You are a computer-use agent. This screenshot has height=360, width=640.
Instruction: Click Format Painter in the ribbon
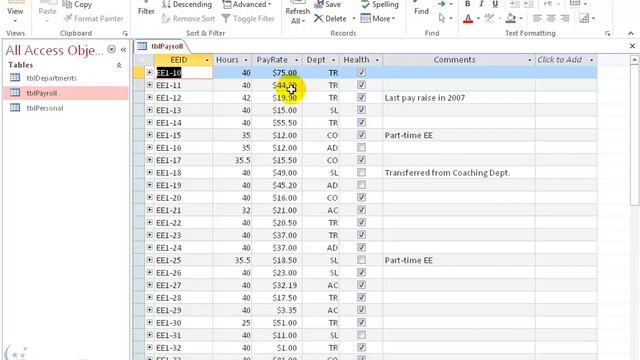coord(93,18)
